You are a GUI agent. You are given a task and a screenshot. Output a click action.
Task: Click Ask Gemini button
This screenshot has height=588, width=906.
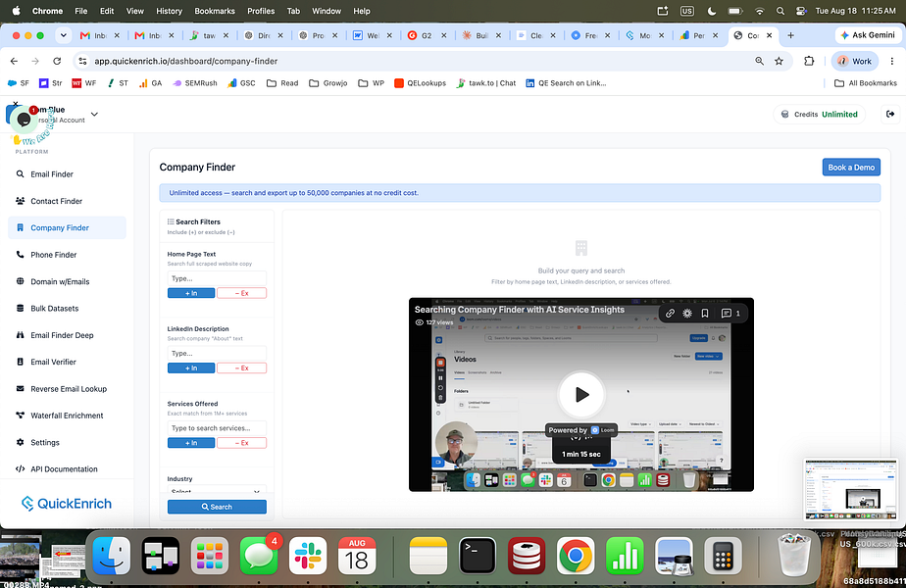point(868,35)
